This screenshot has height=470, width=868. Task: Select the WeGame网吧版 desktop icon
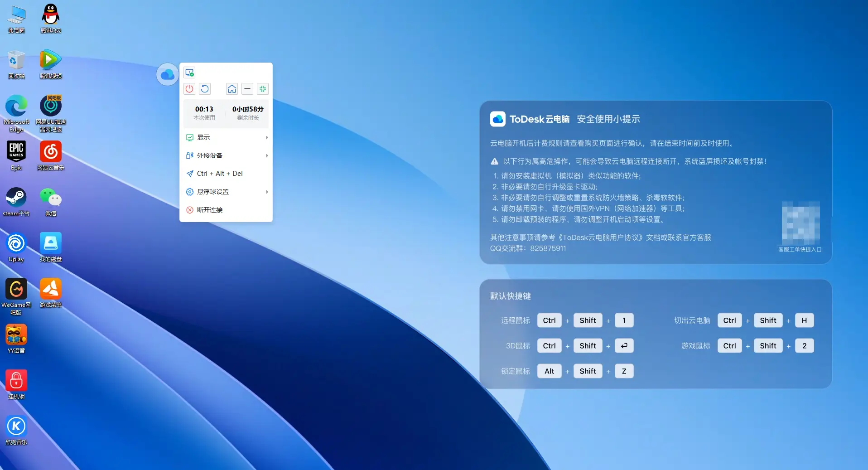[16, 297]
